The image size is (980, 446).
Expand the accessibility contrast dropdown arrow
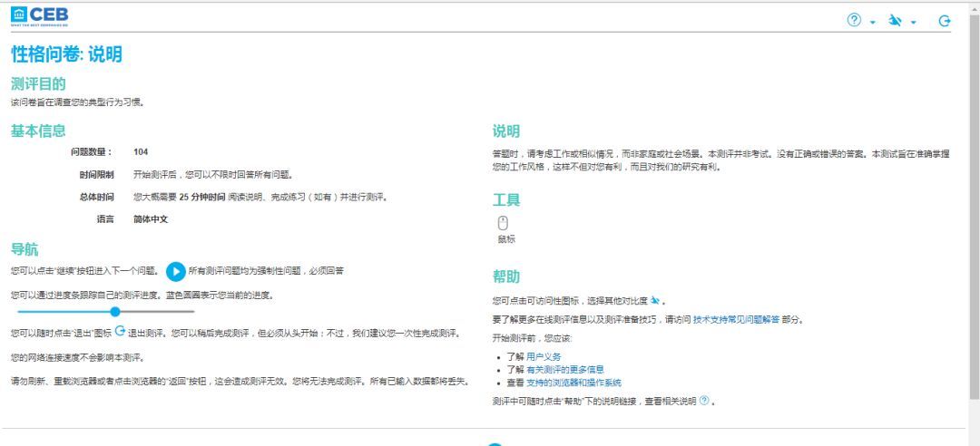(913, 22)
